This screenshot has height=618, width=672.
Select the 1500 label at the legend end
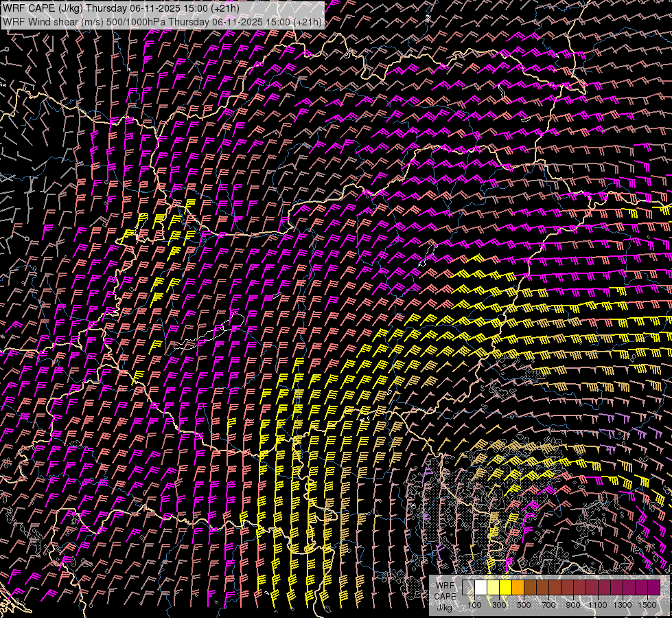pyautogui.click(x=647, y=605)
